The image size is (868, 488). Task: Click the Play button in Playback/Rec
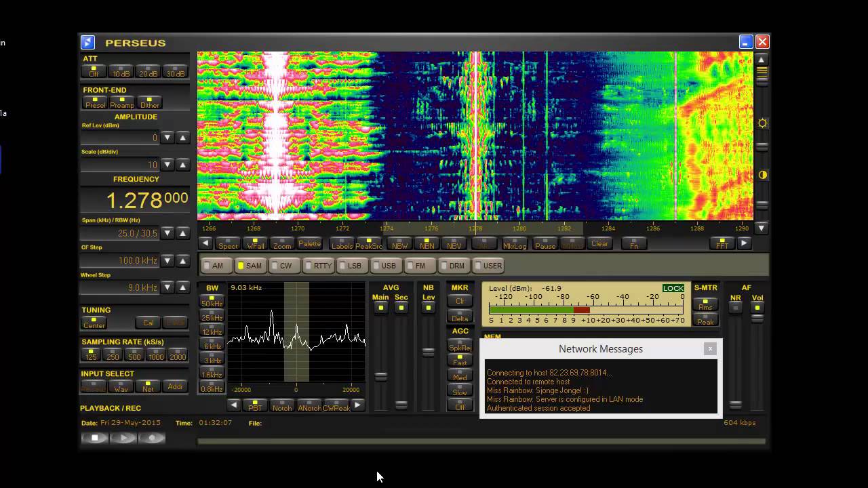click(x=123, y=438)
